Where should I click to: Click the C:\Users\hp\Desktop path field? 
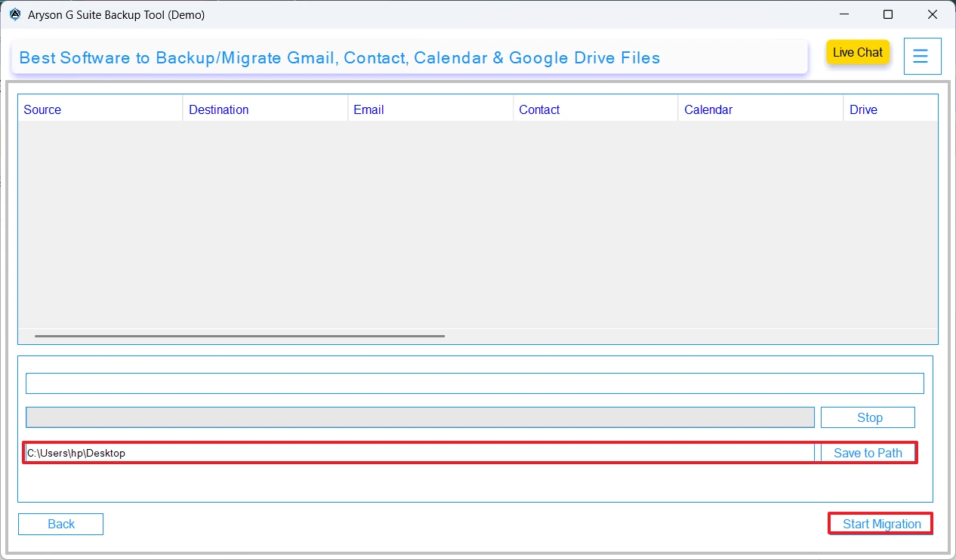pyautogui.click(x=420, y=453)
